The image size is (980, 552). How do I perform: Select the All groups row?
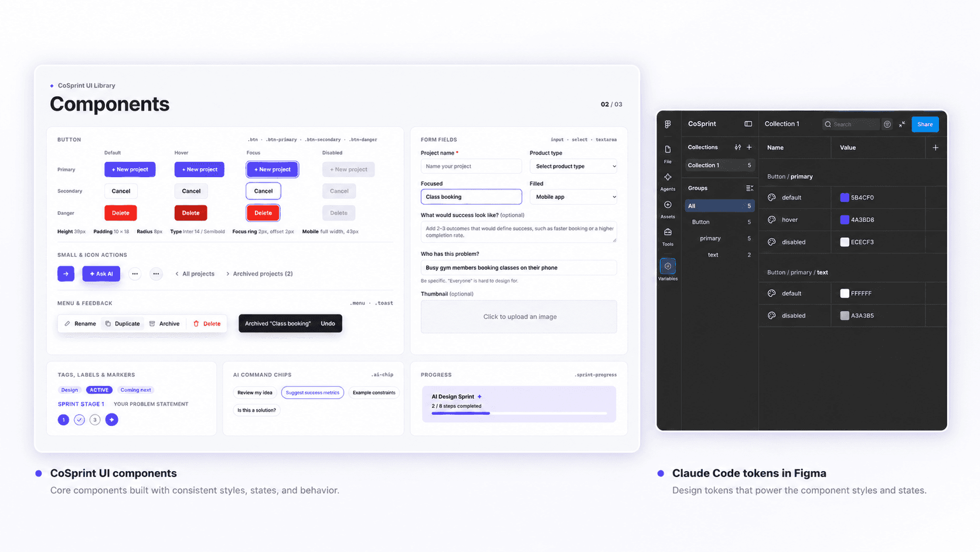pos(720,206)
